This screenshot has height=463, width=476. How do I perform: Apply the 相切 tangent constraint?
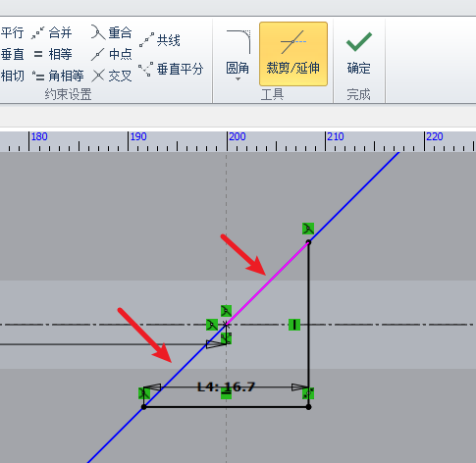point(12,76)
